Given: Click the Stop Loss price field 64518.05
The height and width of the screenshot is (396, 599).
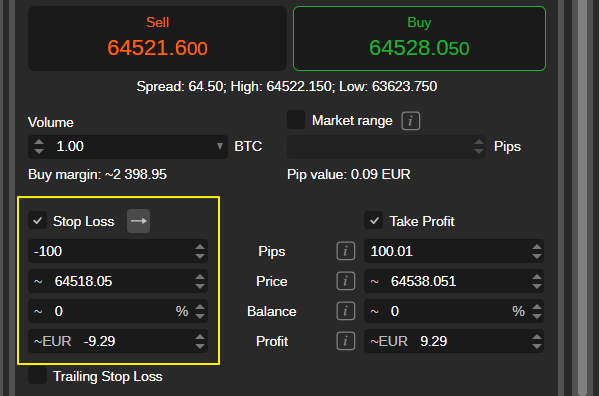Looking at the screenshot, I should click(118, 281).
